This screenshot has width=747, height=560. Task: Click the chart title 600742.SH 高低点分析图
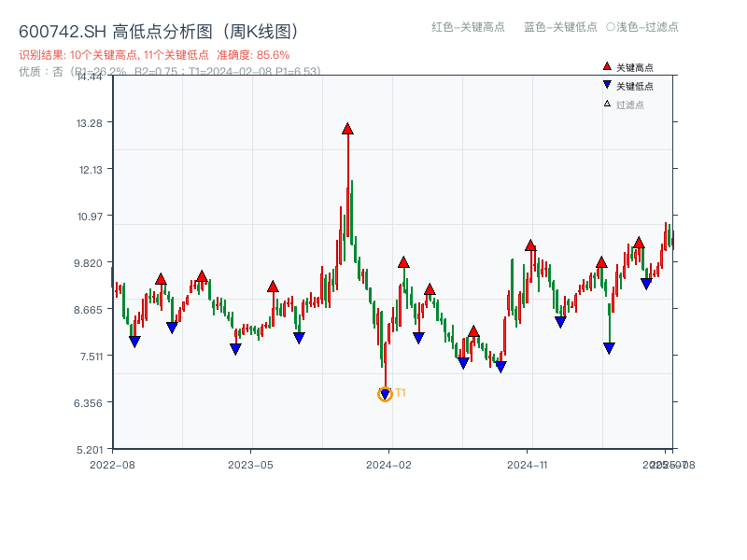point(159,32)
